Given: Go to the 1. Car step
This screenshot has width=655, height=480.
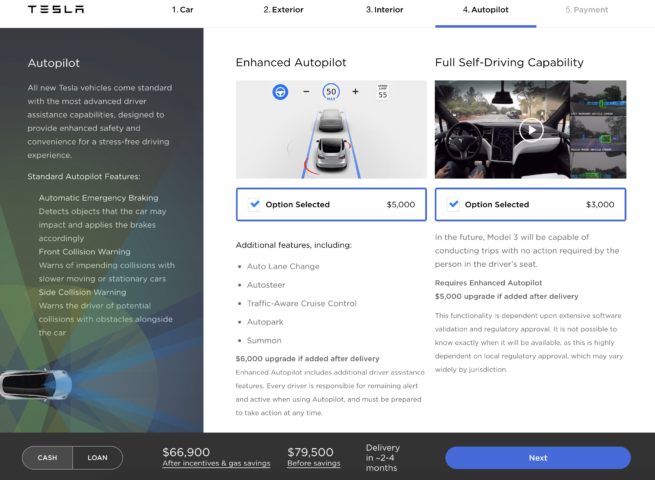Looking at the screenshot, I should tap(183, 10).
